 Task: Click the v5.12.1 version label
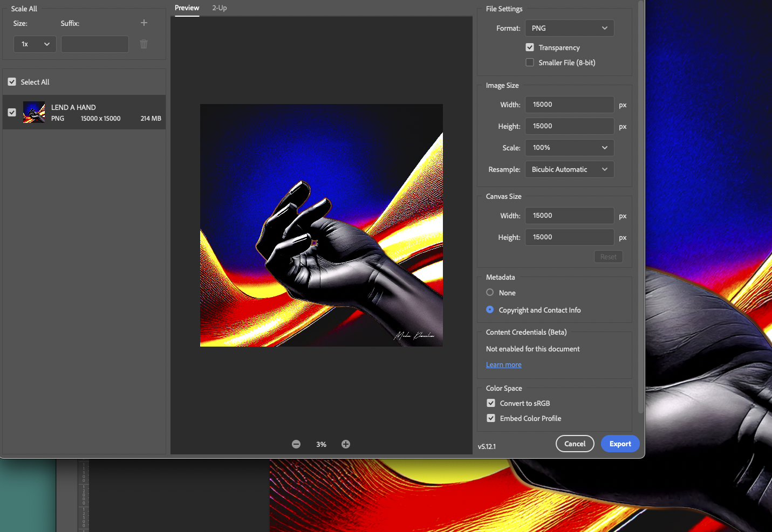(x=487, y=446)
